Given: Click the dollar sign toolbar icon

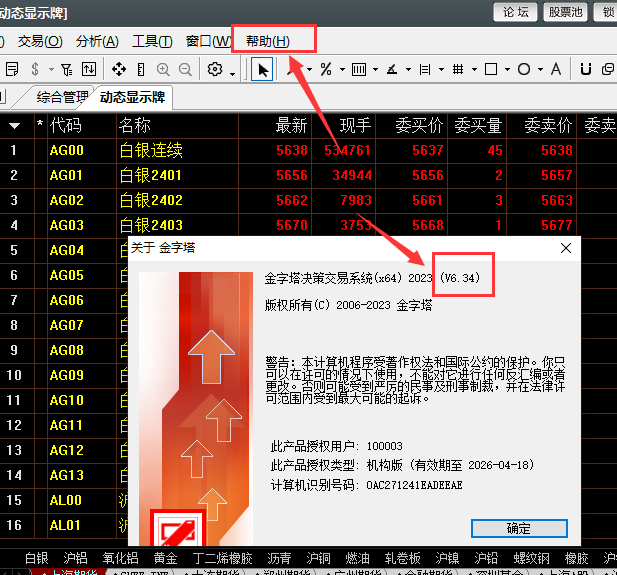Looking at the screenshot, I should pyautogui.click(x=35, y=70).
